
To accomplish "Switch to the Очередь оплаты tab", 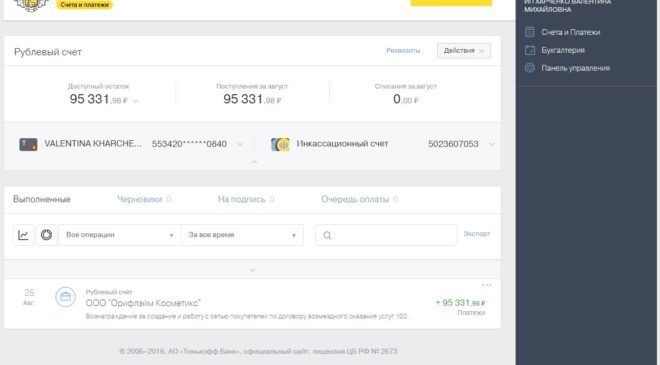I will pyautogui.click(x=359, y=199).
